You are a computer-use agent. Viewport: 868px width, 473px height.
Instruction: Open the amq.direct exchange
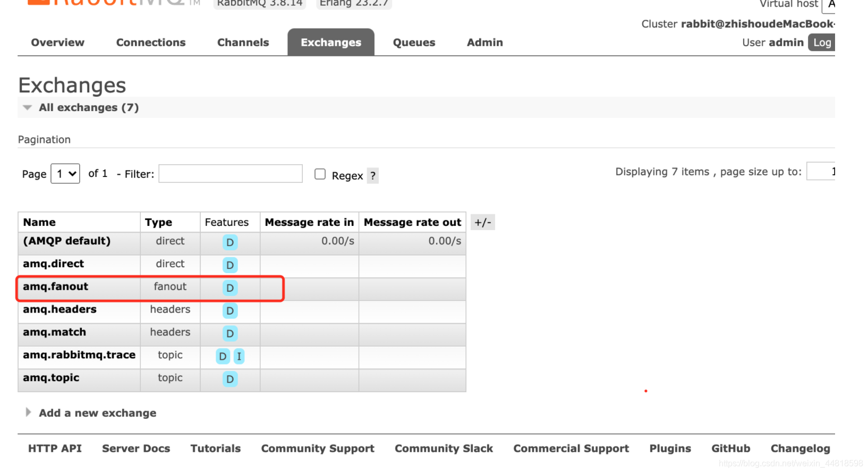tap(53, 264)
